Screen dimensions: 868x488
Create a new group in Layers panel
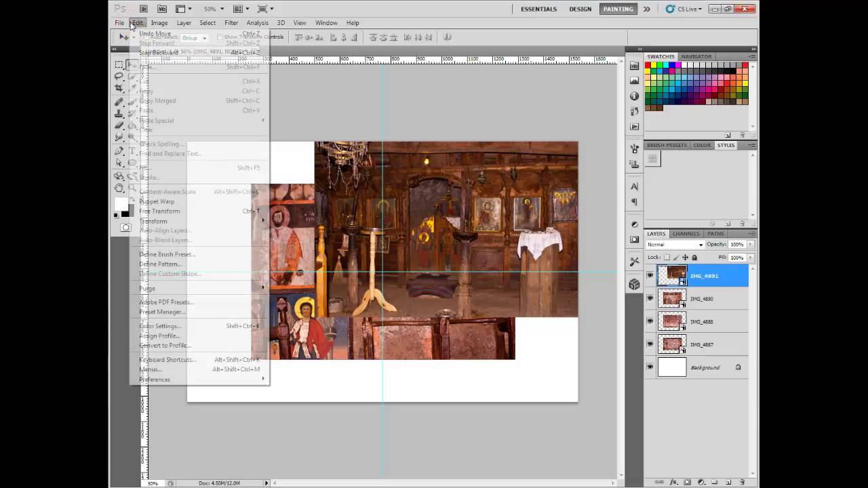click(714, 482)
